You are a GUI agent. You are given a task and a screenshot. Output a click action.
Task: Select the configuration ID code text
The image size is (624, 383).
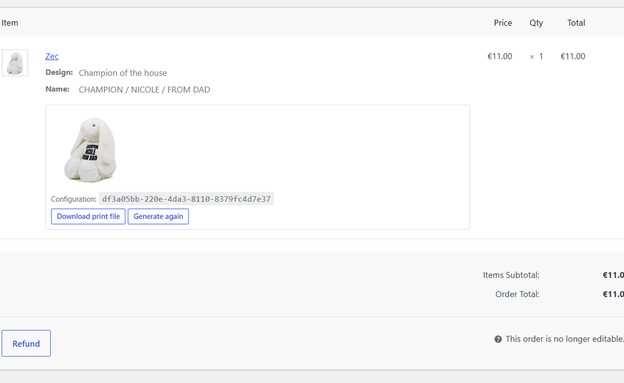point(186,199)
